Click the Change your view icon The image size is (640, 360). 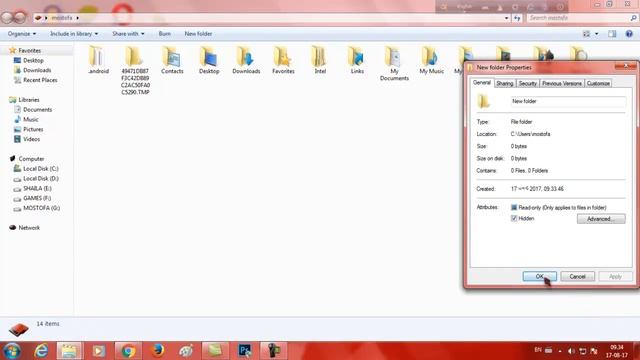click(x=587, y=34)
